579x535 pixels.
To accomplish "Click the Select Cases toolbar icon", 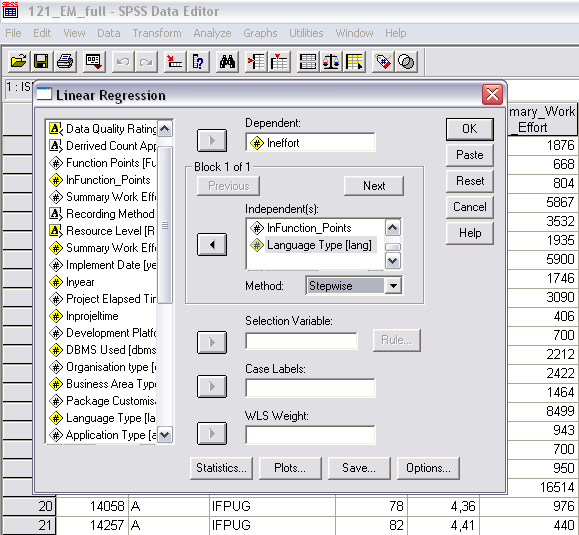I will pos(354,61).
